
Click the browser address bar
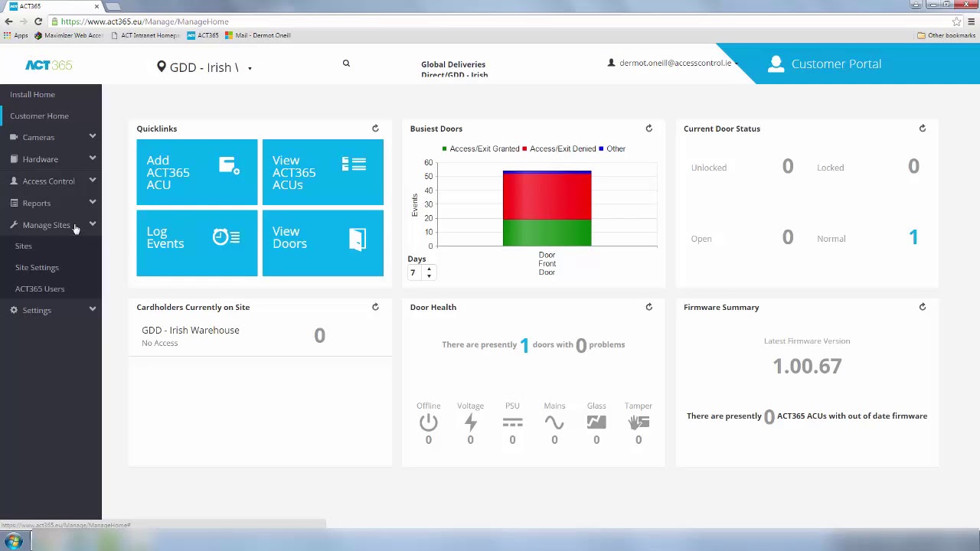point(498,21)
